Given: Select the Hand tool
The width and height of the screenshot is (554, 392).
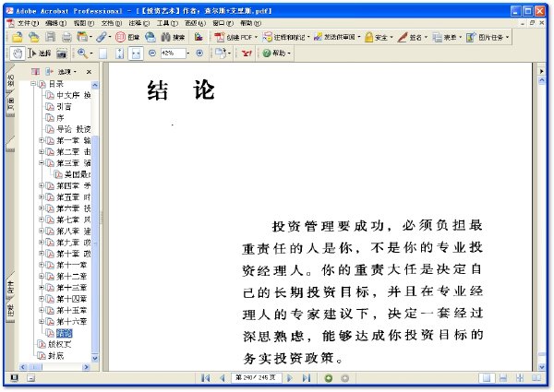Looking at the screenshot, I should (17, 53).
